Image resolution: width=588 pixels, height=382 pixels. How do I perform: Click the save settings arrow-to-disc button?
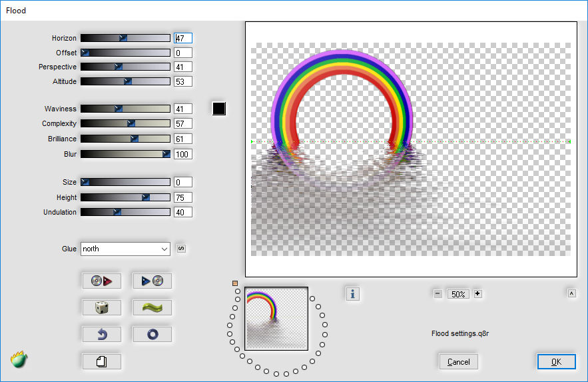[x=152, y=281]
